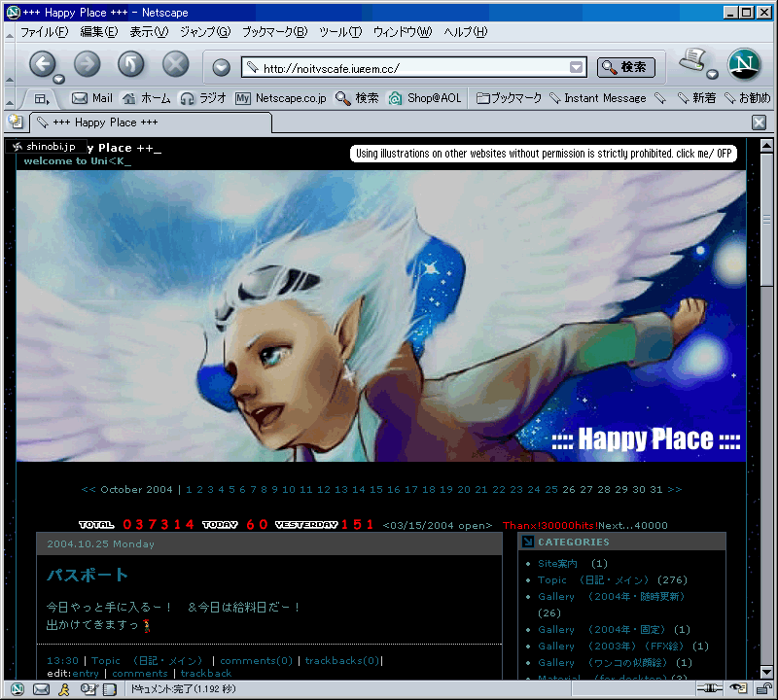
Task: Open the Print button dropdown arrow
Action: click(x=713, y=75)
